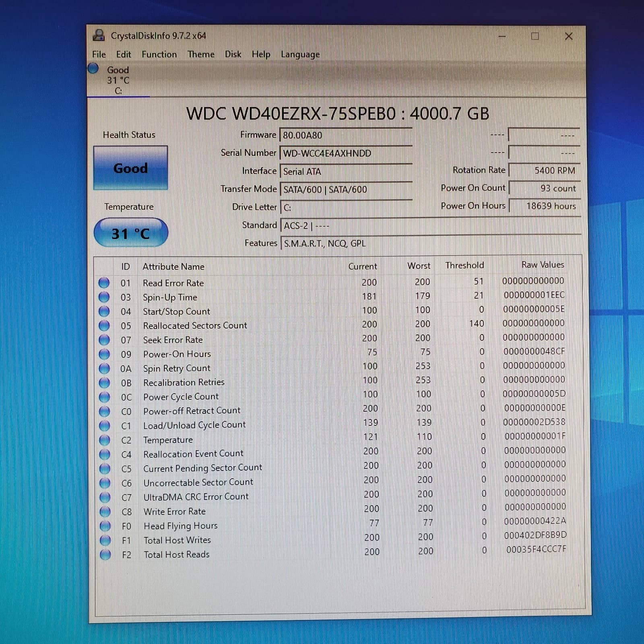The height and width of the screenshot is (644, 644).
Task: Click status orb for Total Host Reads
Action: coord(105,555)
